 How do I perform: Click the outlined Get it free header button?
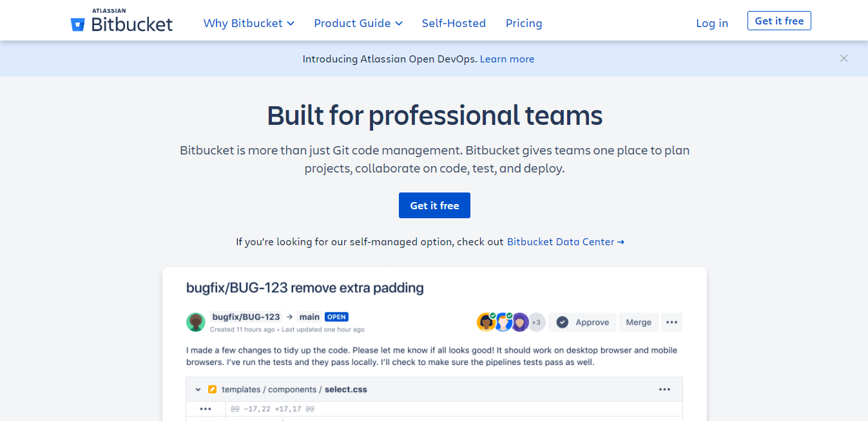coord(779,21)
